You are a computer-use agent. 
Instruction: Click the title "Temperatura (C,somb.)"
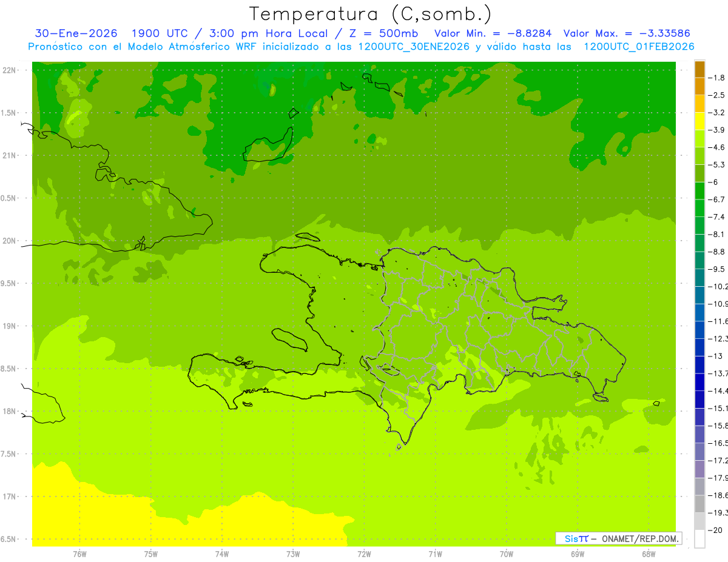pos(371,14)
